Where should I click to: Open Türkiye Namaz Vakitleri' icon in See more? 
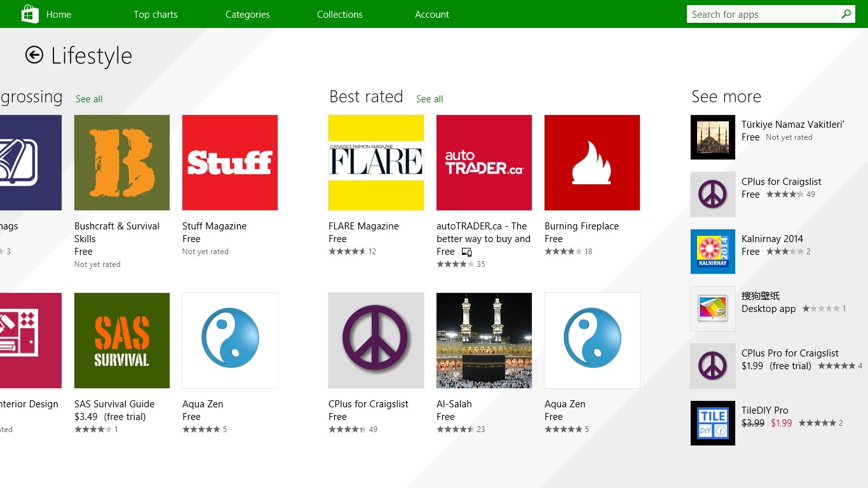pyautogui.click(x=713, y=137)
